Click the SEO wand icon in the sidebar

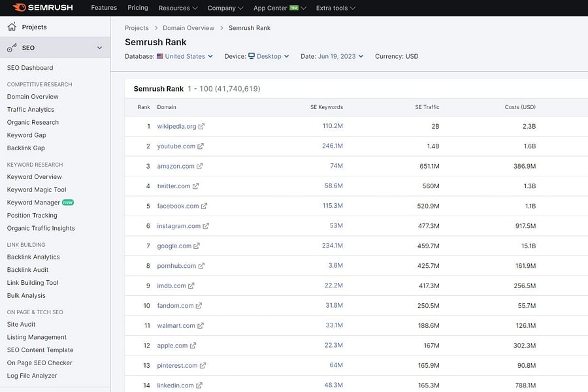tap(11, 47)
